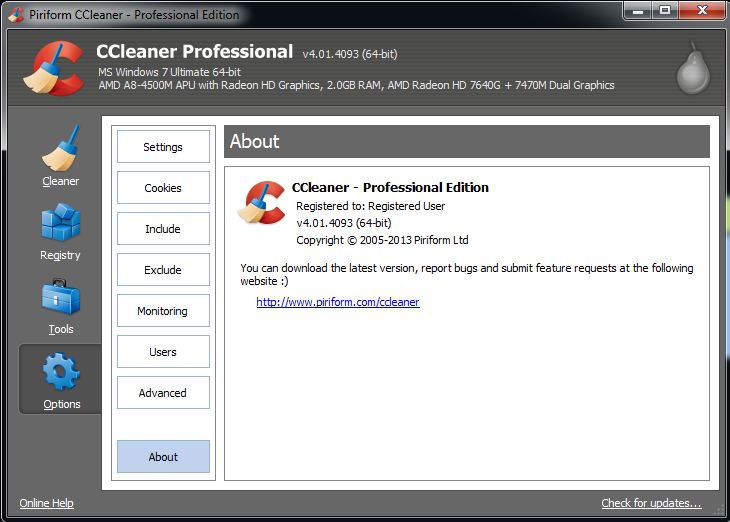
Task: Open the Users options tab
Action: [x=163, y=352]
